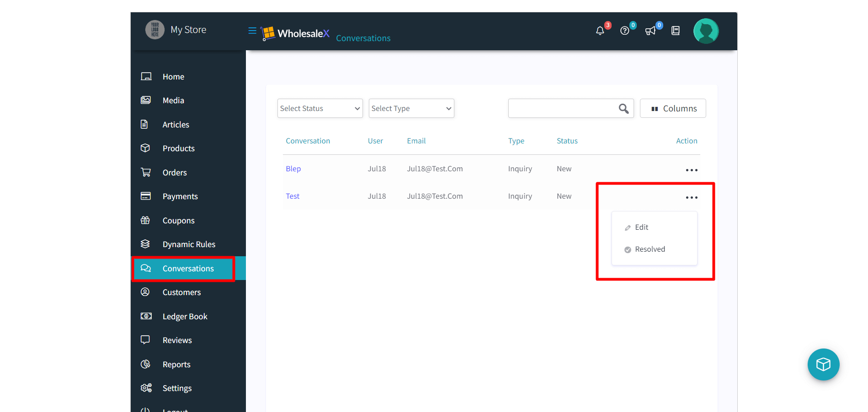Toggle the hamburger sidebar menu
This screenshot has height=412, width=868.
click(252, 31)
